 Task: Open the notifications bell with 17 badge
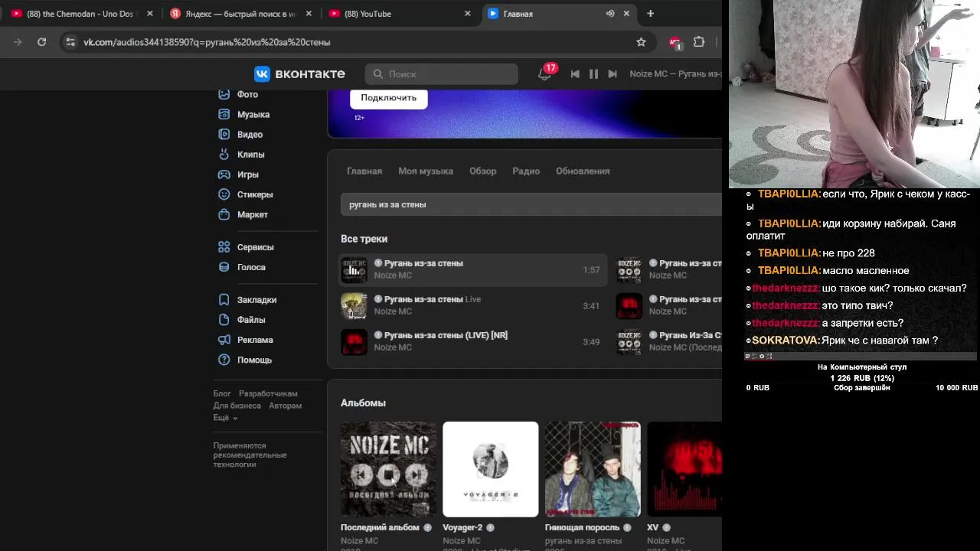pyautogui.click(x=545, y=73)
